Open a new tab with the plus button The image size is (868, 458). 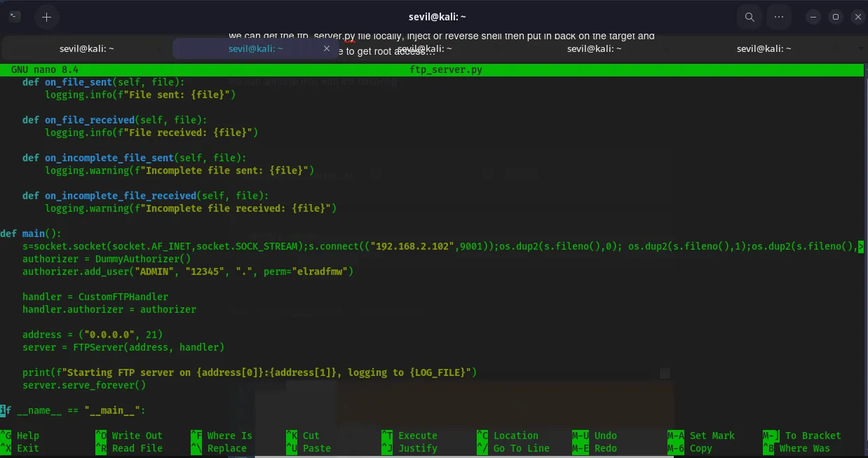pyautogui.click(x=46, y=17)
